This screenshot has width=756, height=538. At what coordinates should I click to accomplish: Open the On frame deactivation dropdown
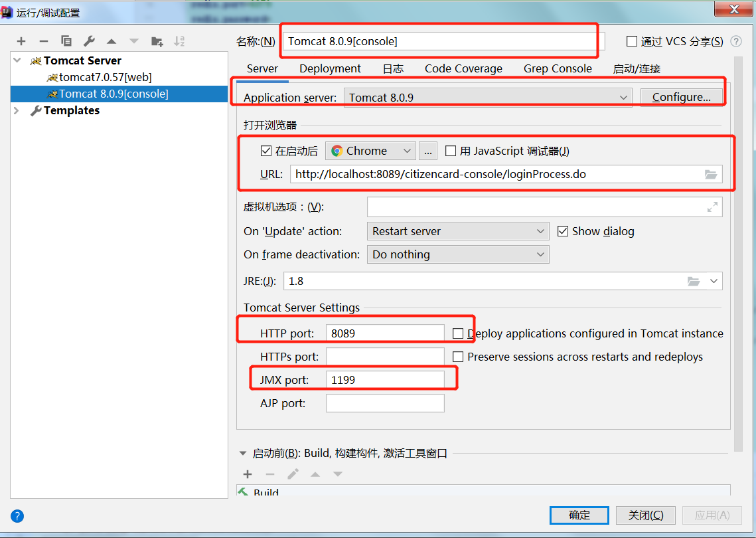coord(458,254)
